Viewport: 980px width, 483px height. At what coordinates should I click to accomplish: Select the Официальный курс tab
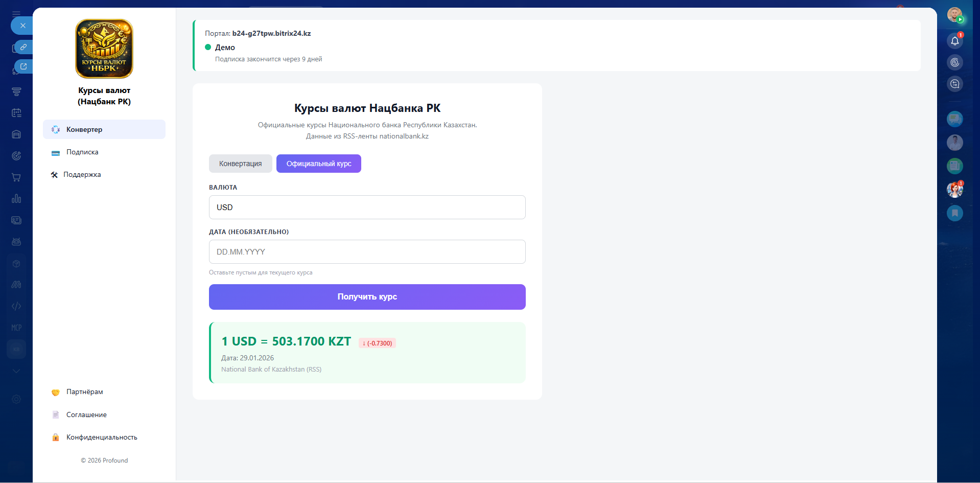click(x=319, y=164)
